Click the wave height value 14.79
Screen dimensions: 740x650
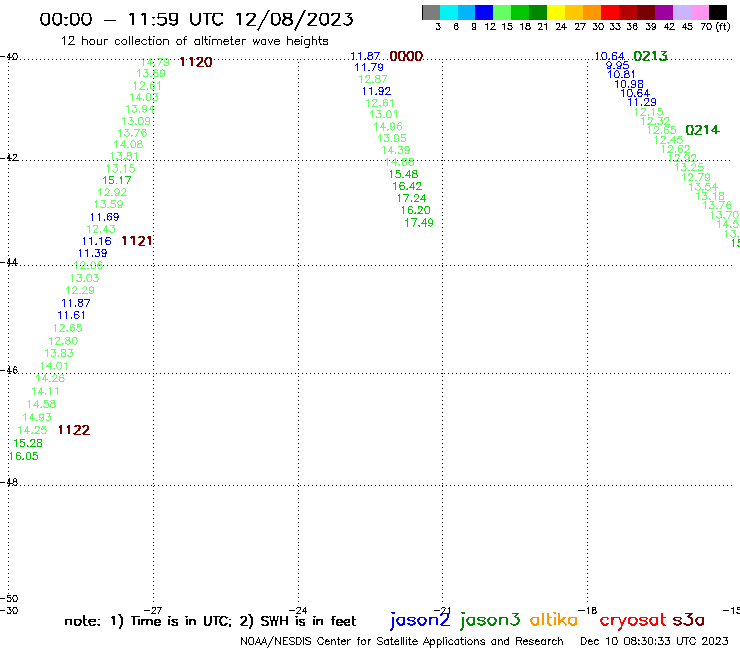155,62
